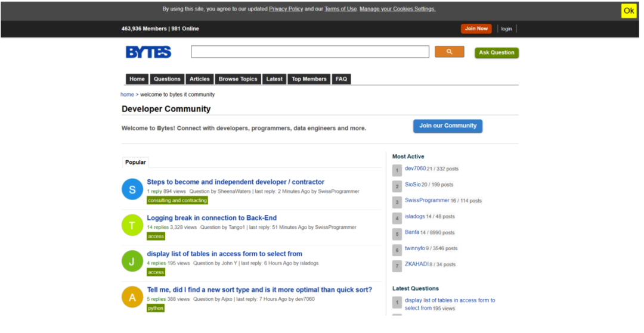Click rank badge 6 beside twinnyfo
Viewport: 644px width, 333px height.
397,250
